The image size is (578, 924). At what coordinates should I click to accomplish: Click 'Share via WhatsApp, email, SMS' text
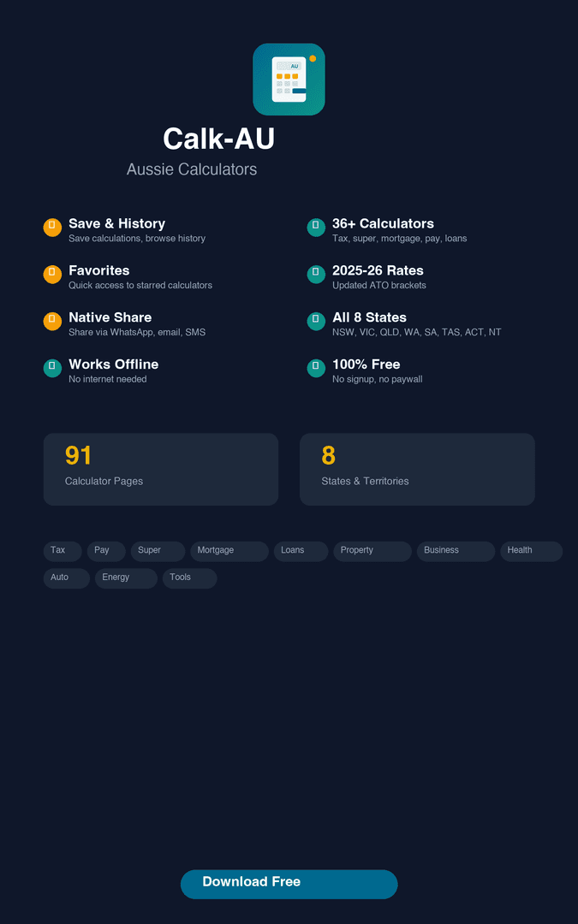137,332
